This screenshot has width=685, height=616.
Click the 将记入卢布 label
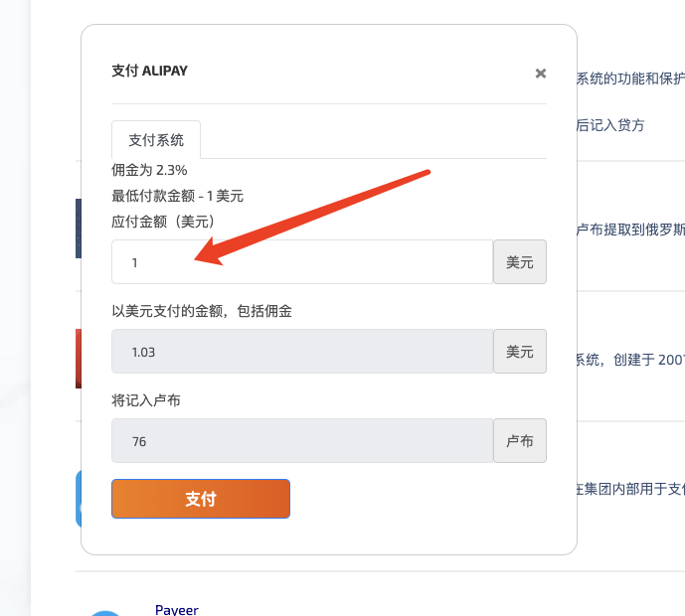click(146, 400)
